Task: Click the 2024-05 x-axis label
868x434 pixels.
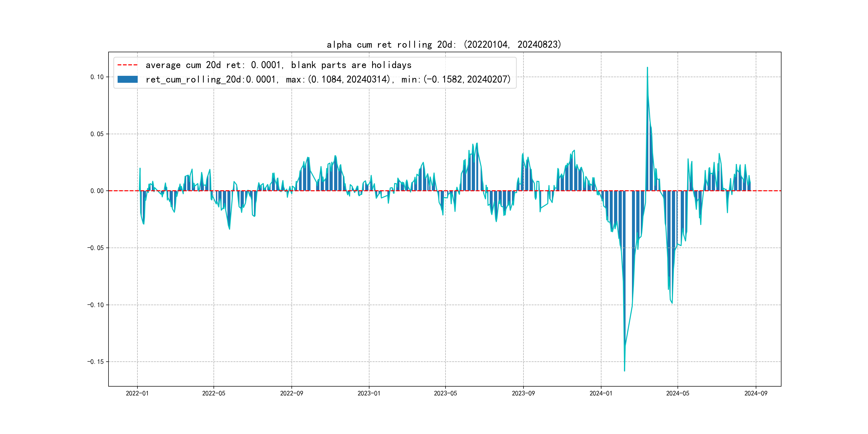Action: (678, 393)
